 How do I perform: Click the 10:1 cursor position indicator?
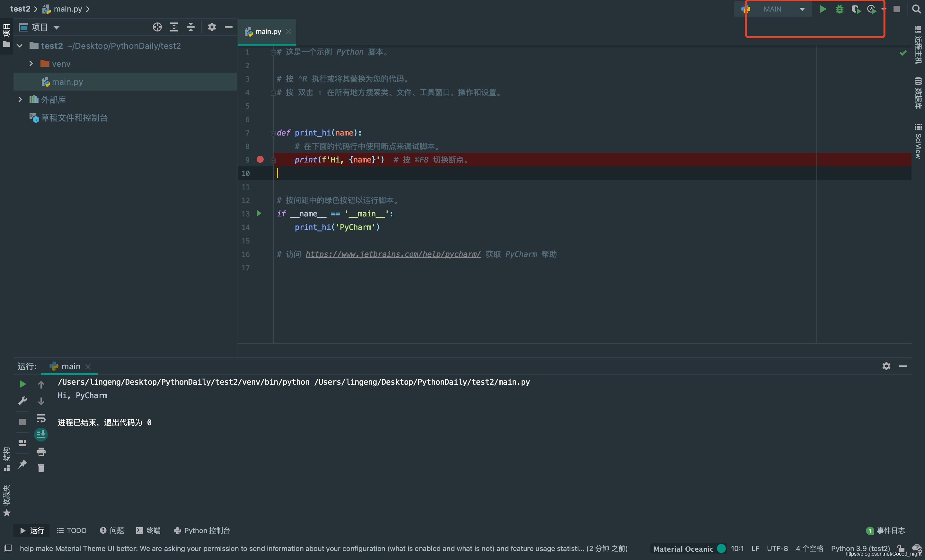[x=737, y=548]
